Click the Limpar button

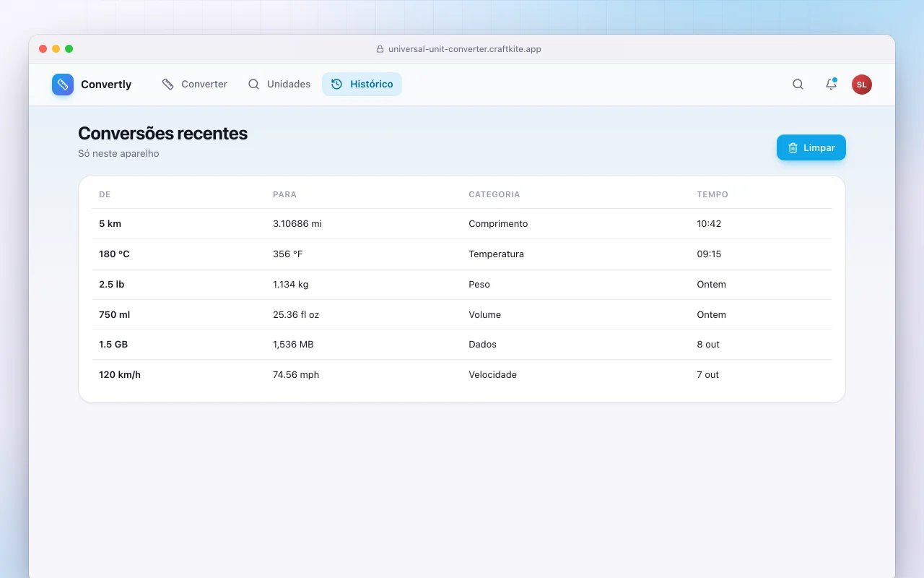click(x=811, y=147)
